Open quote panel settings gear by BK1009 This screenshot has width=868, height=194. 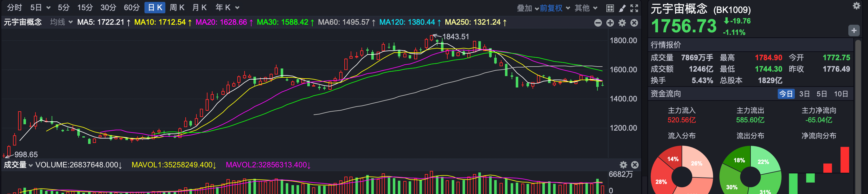coord(857,6)
